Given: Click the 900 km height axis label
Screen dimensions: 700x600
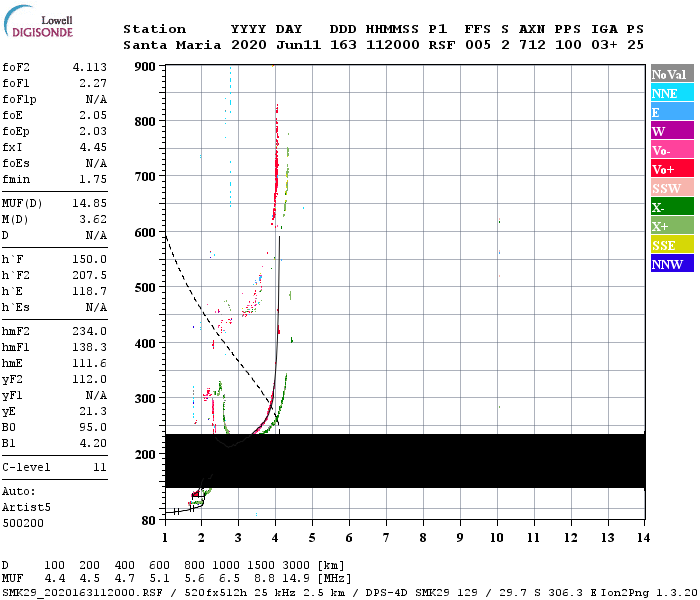Looking at the screenshot, I should 145,67.
